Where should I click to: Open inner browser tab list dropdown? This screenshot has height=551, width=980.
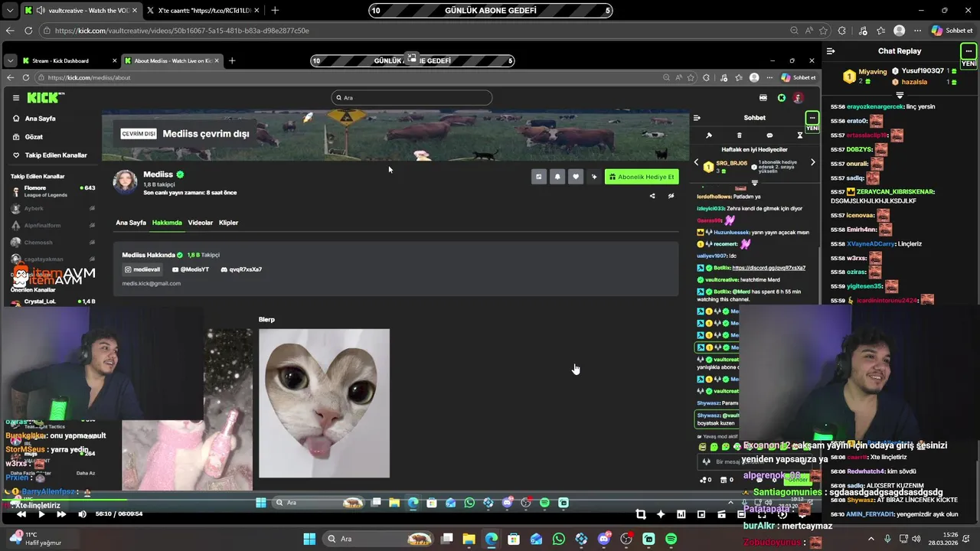[x=9, y=60]
